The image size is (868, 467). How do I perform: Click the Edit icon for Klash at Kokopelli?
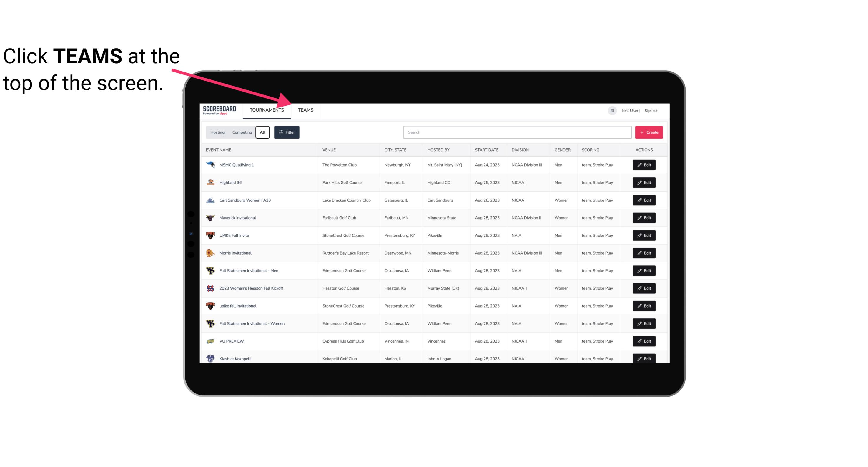645,358
